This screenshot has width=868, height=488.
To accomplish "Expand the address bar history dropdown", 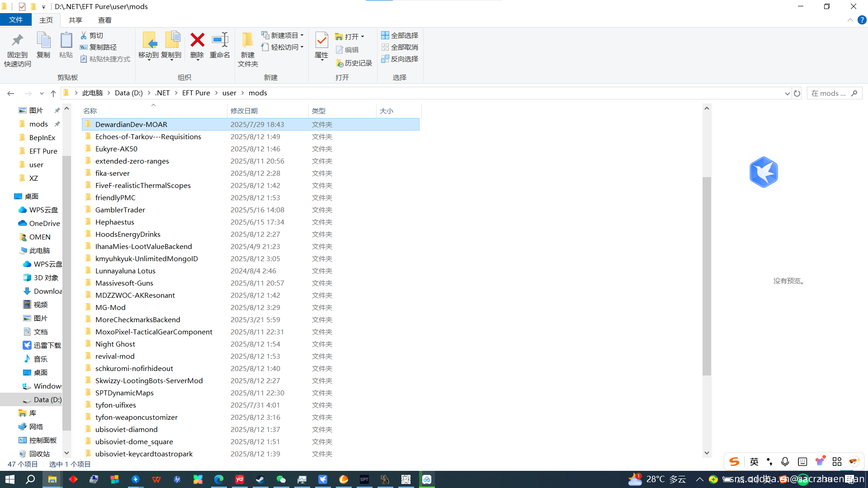I will [x=787, y=94].
